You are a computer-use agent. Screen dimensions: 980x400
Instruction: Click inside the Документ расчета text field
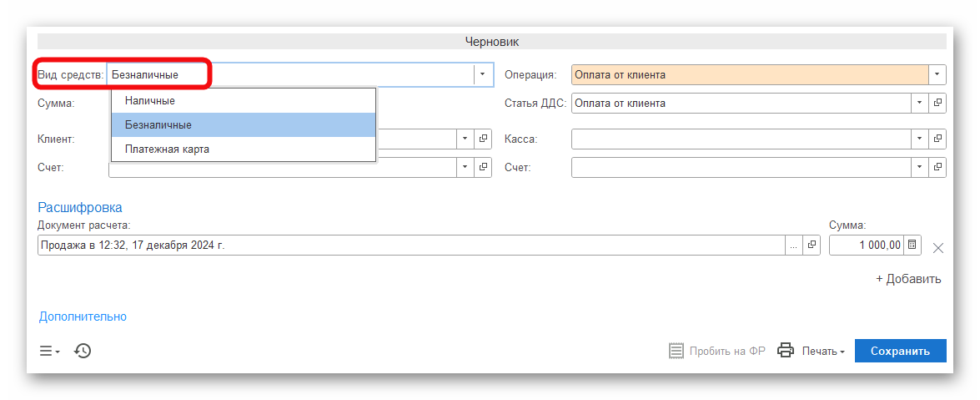click(x=409, y=246)
